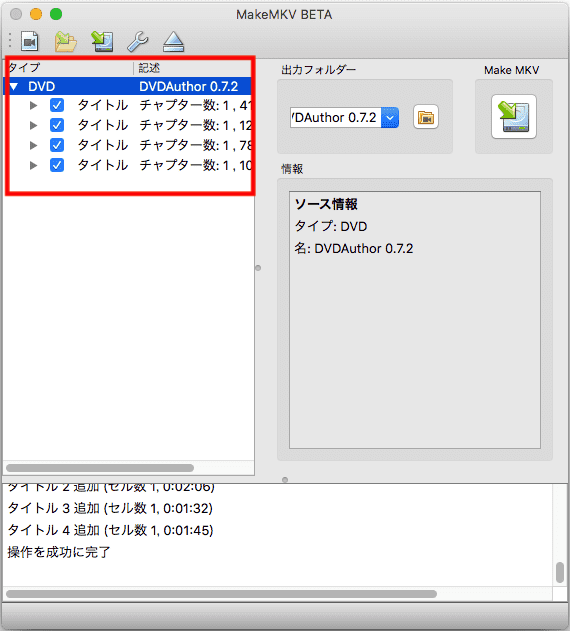Click log line タイトル 3 追加 0:01:32
Image resolution: width=570 pixels, height=631 pixels.
[110, 508]
